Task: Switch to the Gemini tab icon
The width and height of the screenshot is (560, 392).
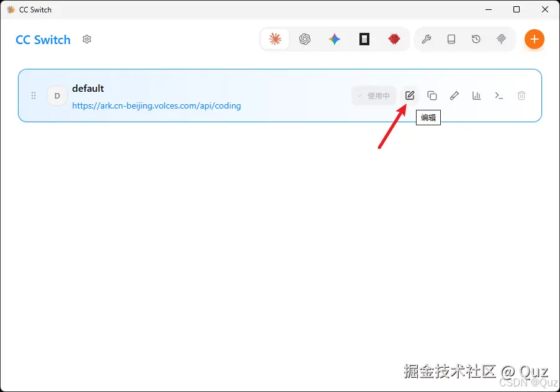Action: point(335,39)
